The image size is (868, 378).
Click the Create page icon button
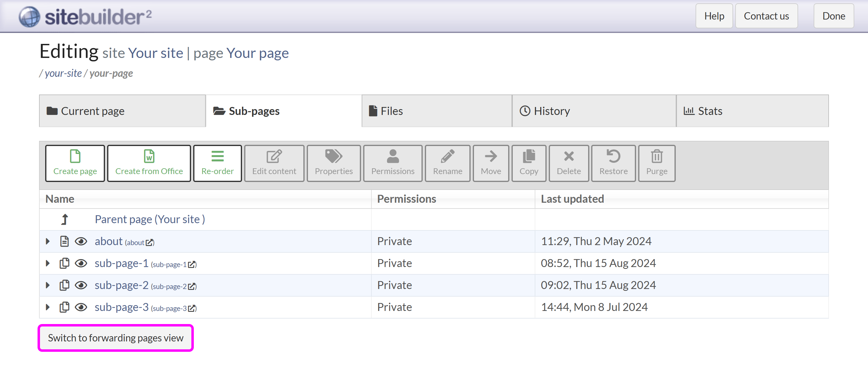point(75,163)
